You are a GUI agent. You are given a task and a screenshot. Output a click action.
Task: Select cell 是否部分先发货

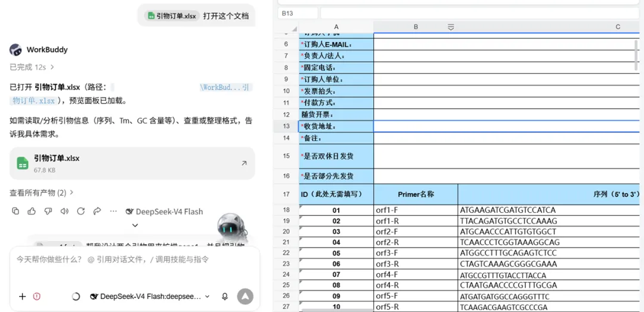coord(336,177)
